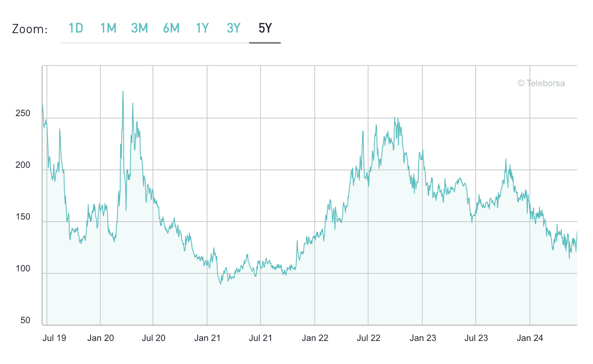Viewport: 593px width, 364px height.
Task: Choose the 3M zoom option
Action: 140,28
